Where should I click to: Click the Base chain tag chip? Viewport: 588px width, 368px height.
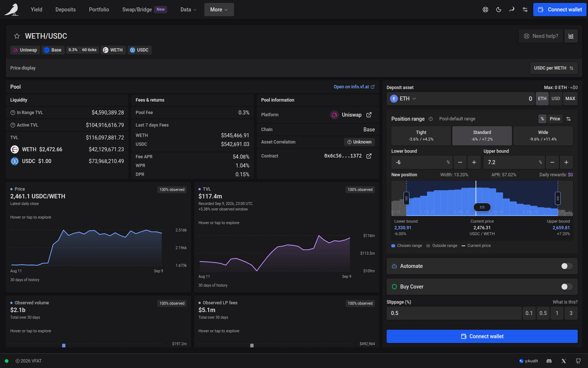tap(53, 50)
